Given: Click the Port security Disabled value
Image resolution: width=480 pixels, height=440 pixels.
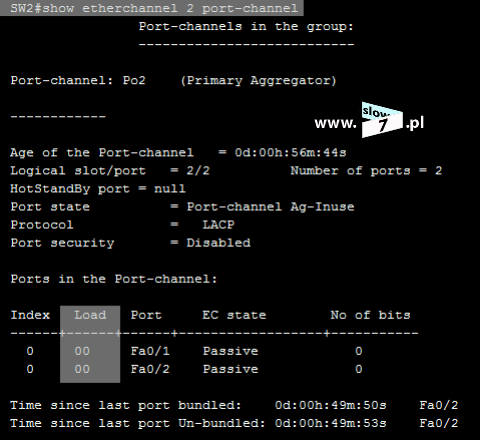Looking at the screenshot, I should point(218,243).
